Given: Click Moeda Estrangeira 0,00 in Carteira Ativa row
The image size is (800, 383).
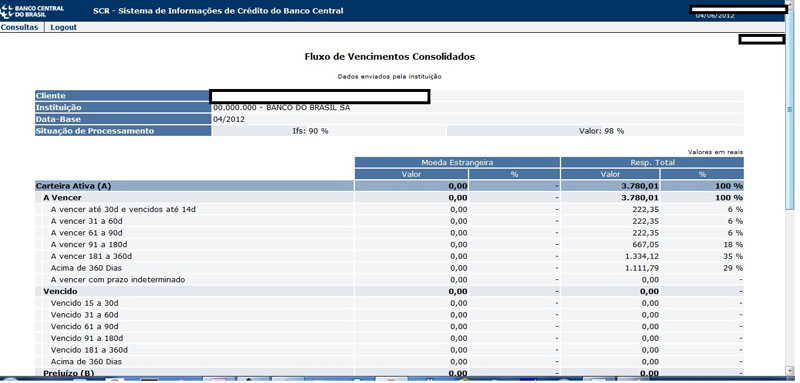Looking at the screenshot, I should pos(458,186).
